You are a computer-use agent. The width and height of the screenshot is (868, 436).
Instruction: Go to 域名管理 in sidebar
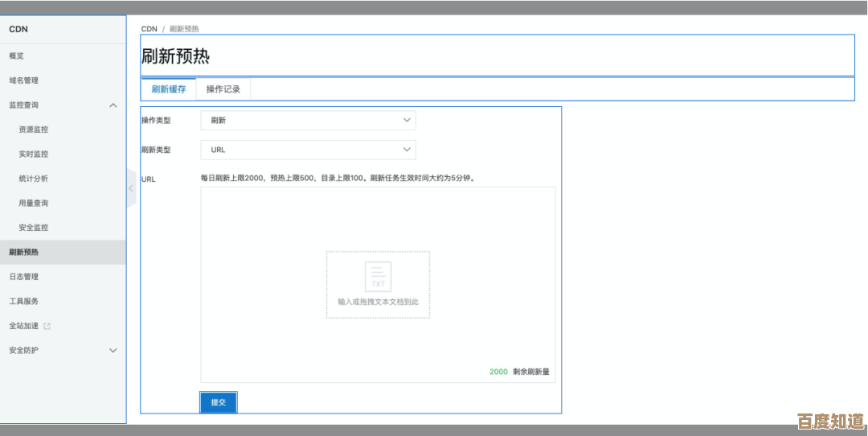pos(24,80)
